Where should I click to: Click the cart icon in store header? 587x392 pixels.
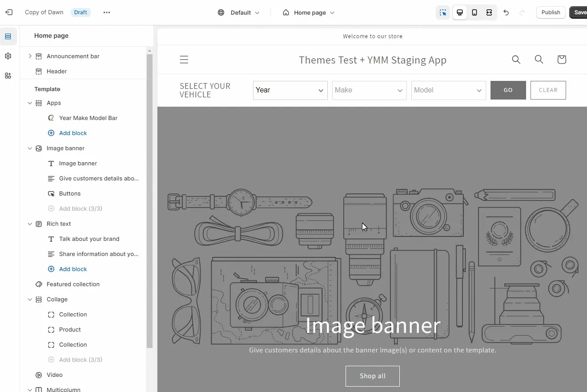561,60
